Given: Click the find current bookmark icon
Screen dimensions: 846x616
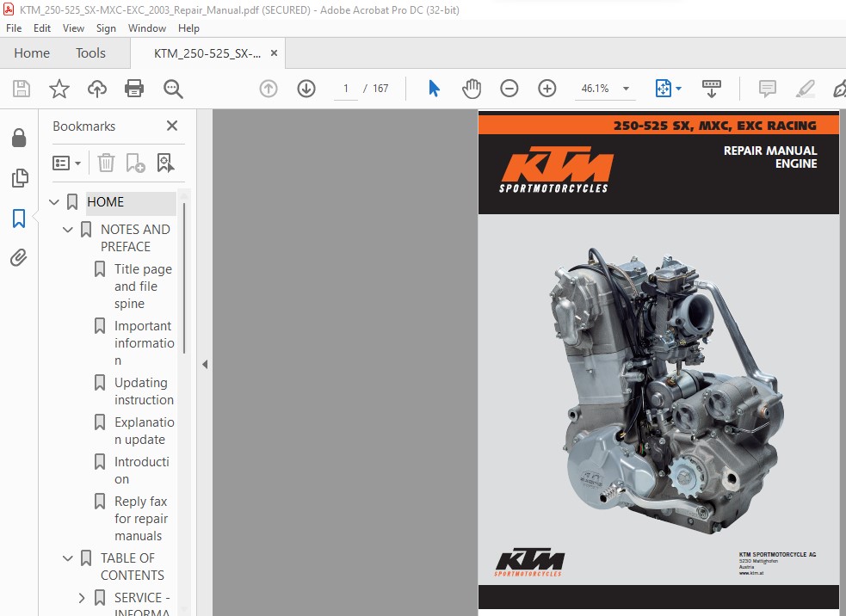Looking at the screenshot, I should tap(165, 163).
